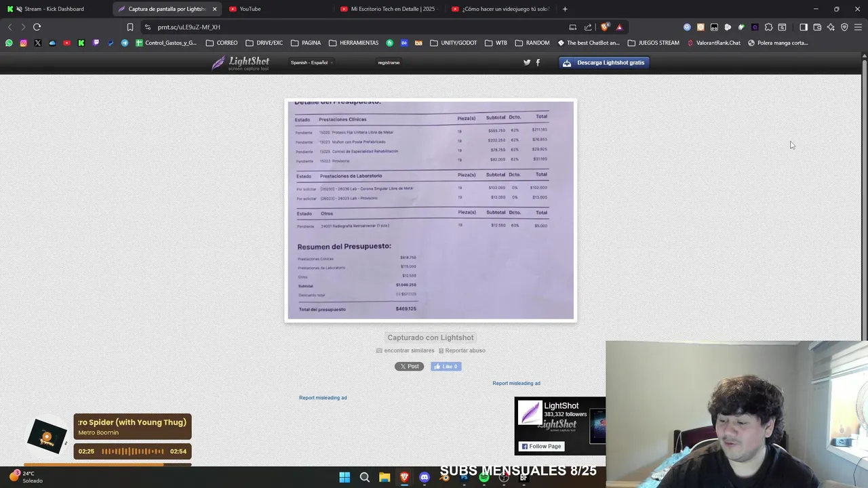868x488 pixels.
Task: Open Brave Leo AI sparkle icon
Action: pos(831,27)
